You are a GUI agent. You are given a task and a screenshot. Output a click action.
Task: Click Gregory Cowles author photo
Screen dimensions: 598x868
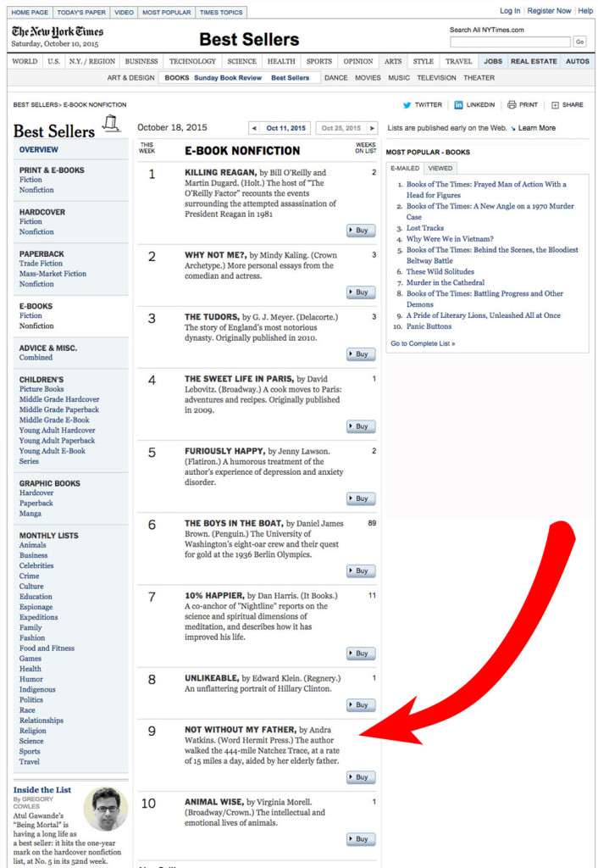(x=106, y=810)
